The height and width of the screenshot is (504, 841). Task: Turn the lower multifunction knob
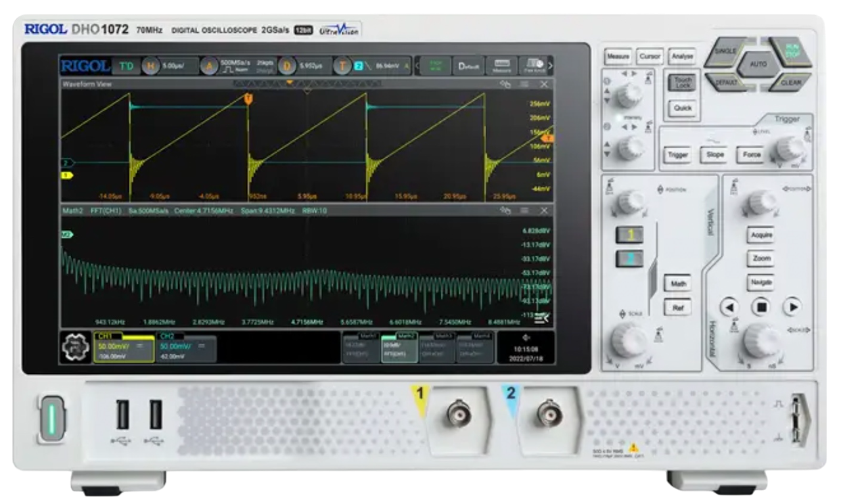tap(630, 147)
